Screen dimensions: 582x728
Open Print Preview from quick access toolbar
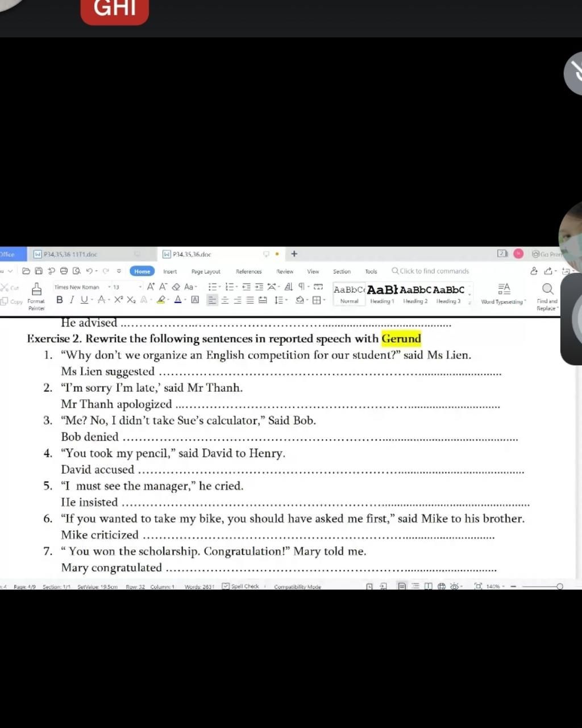click(76, 271)
